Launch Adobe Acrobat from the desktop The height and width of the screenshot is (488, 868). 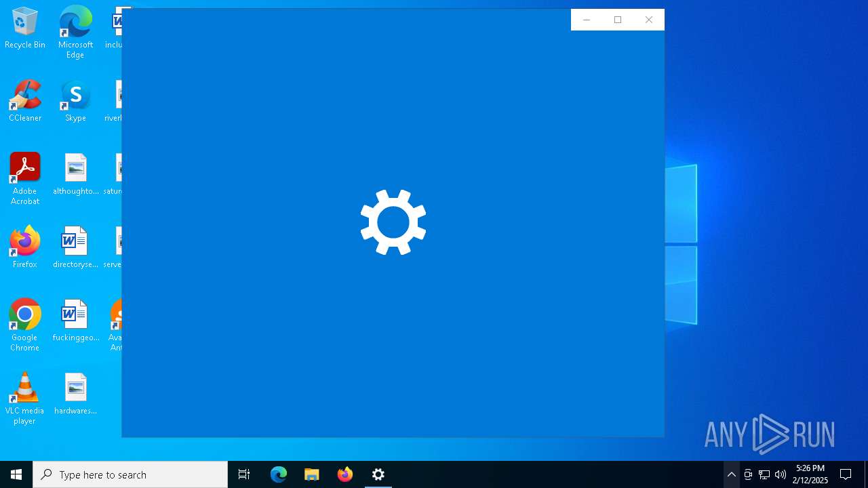point(24,179)
